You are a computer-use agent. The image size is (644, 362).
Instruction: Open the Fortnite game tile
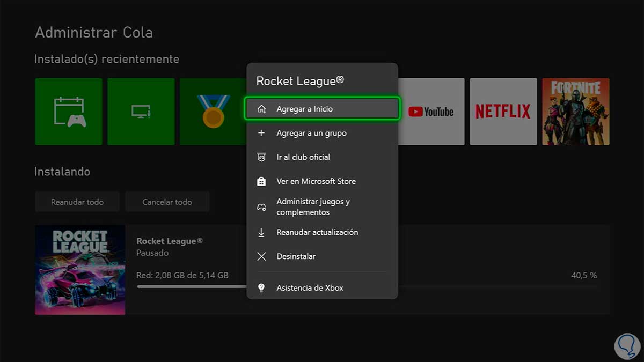576,112
